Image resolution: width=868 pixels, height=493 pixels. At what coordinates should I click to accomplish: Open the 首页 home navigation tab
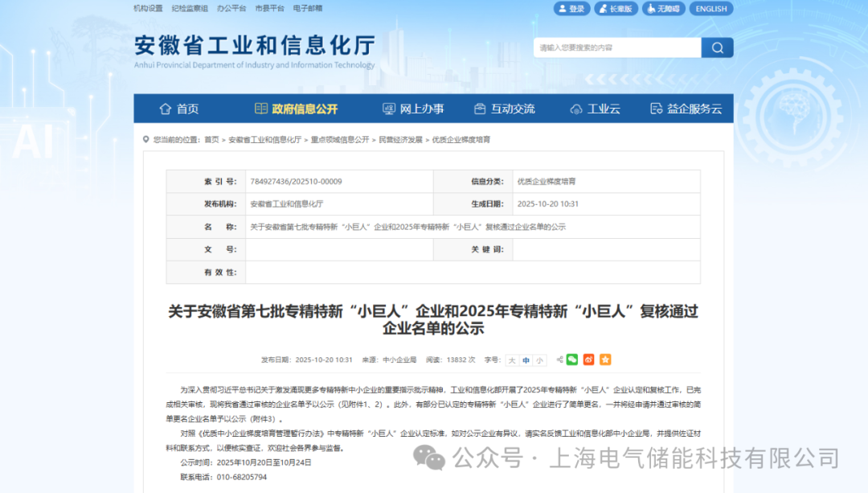(178, 109)
